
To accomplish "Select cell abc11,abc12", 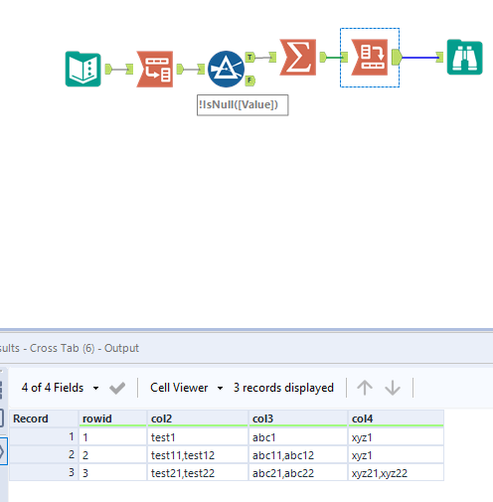I will tap(298, 455).
